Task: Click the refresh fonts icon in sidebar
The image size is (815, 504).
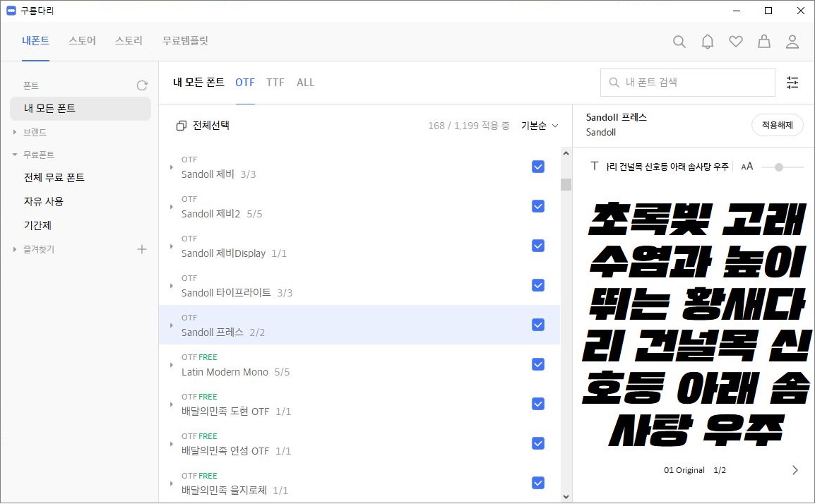Action: [142, 85]
